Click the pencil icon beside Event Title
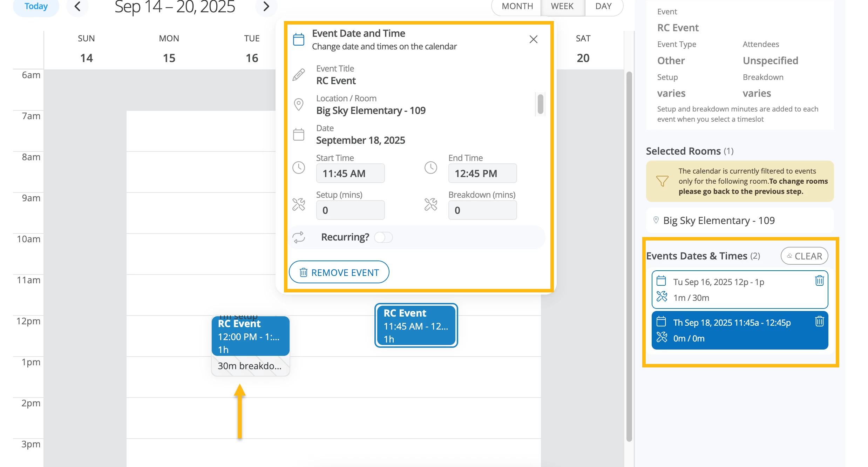This screenshot has width=868, height=467. [x=299, y=75]
